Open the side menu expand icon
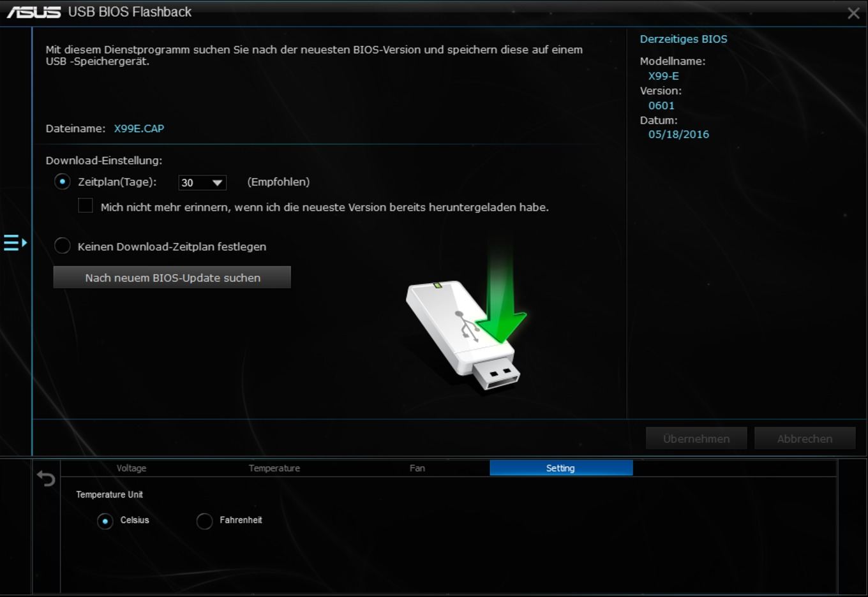The height and width of the screenshot is (597, 868). pyautogui.click(x=15, y=243)
